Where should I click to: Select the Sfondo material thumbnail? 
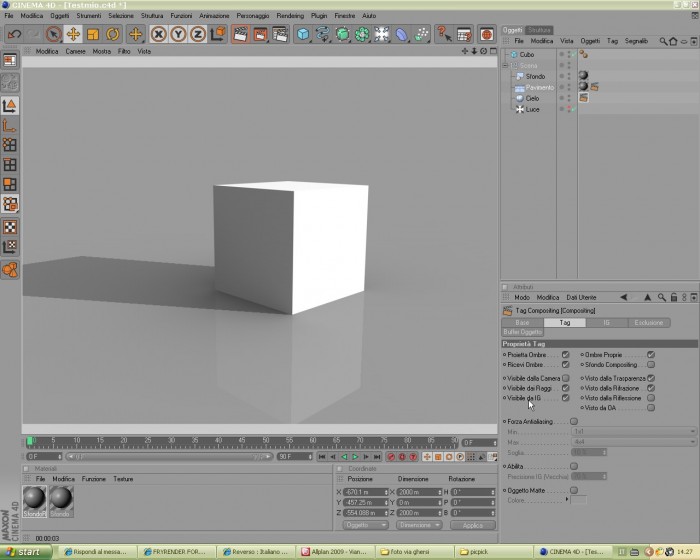[61, 501]
